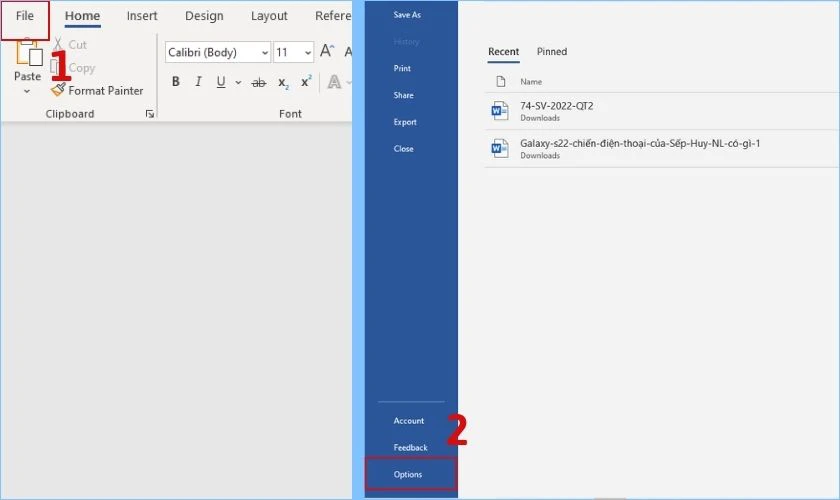Expand the Paste options arrow
Screen dimensions: 840x500
coord(27,92)
